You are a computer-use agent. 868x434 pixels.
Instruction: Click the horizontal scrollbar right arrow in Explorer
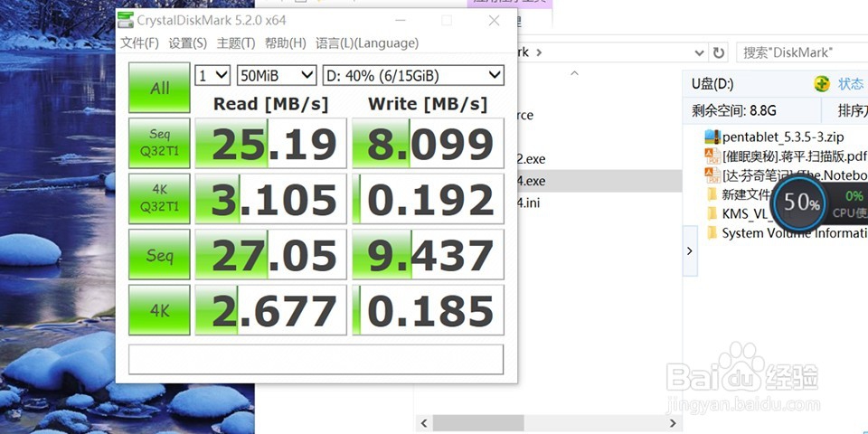click(x=673, y=423)
